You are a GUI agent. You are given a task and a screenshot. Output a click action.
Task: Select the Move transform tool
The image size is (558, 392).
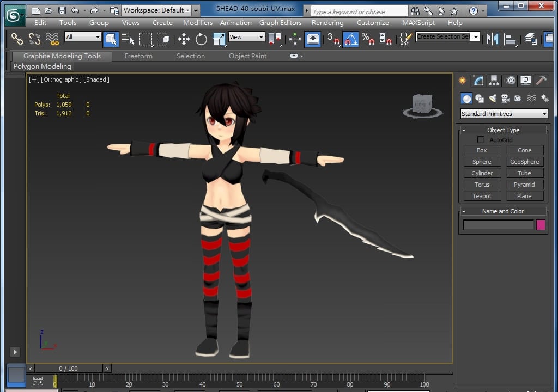(x=184, y=39)
